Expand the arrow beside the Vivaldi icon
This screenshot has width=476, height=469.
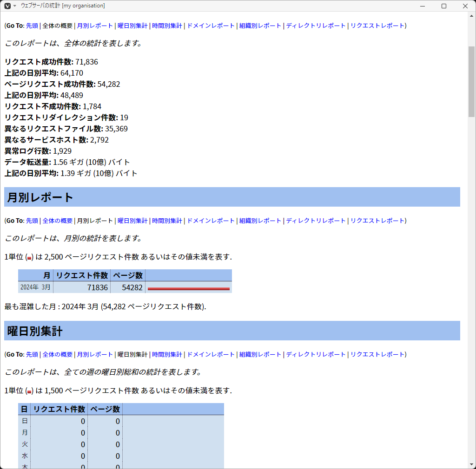coord(14,6)
